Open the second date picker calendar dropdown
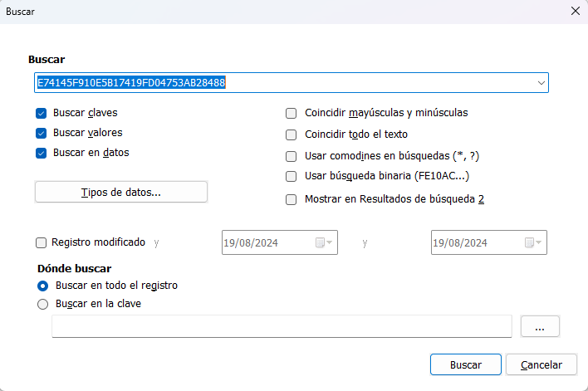The width and height of the screenshot is (588, 391). pyautogui.click(x=532, y=243)
